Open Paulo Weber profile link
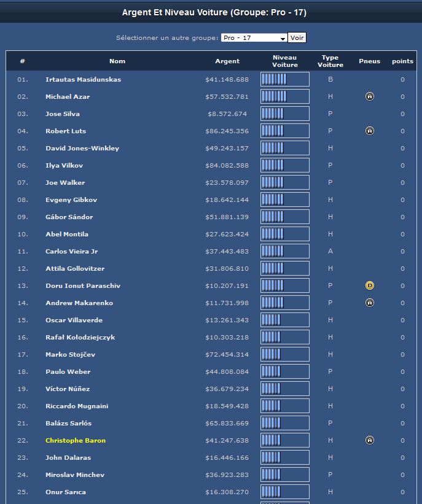 [x=68, y=371]
